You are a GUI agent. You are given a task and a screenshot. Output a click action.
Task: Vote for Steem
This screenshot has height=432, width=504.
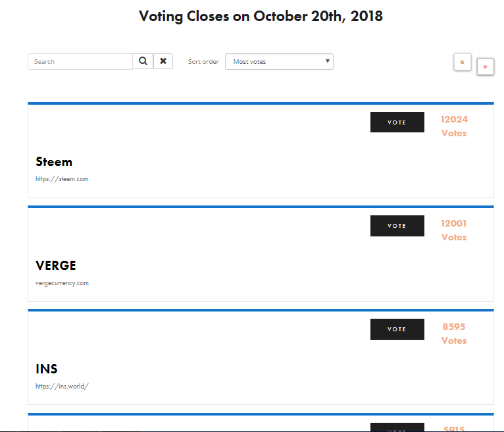coord(397,122)
